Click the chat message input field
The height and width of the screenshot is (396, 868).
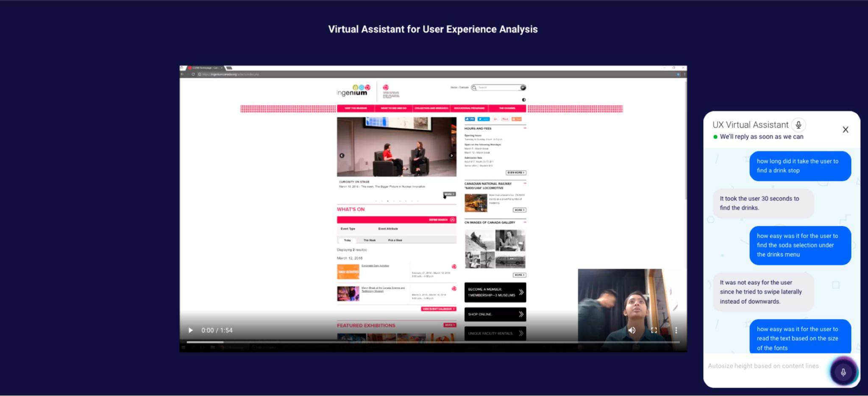(767, 366)
